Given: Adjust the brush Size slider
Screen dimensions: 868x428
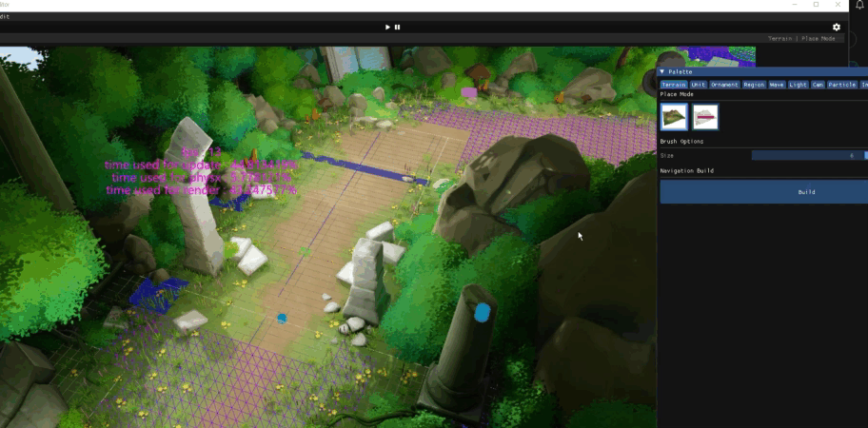Looking at the screenshot, I should [x=810, y=156].
